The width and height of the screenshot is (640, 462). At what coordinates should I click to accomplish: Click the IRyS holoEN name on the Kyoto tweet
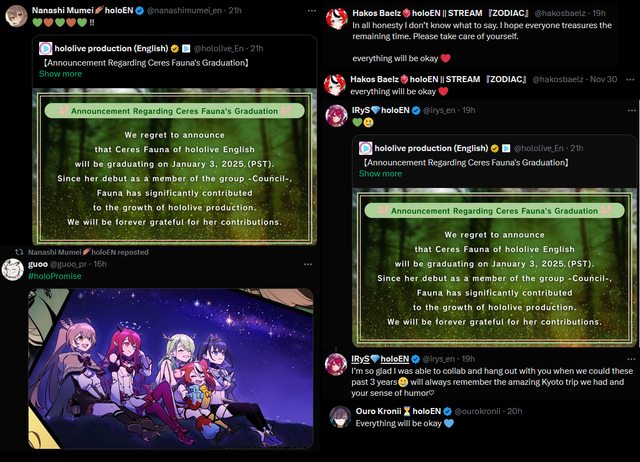coord(380,359)
